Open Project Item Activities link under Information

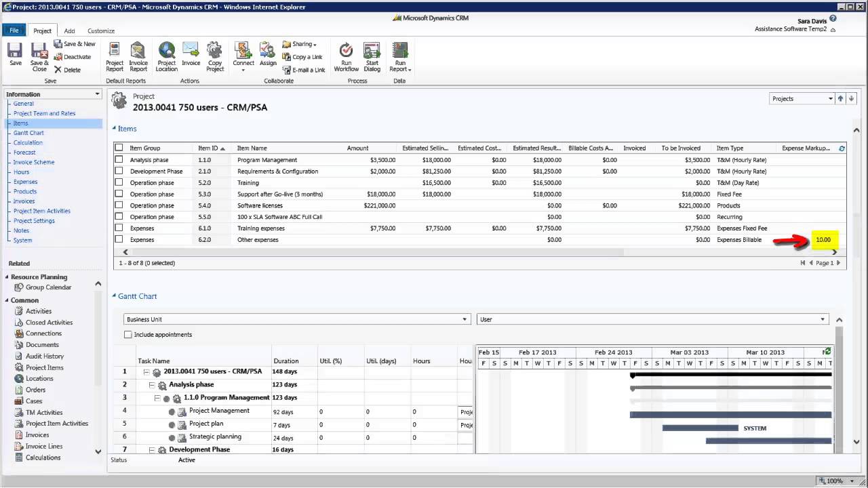click(42, 211)
